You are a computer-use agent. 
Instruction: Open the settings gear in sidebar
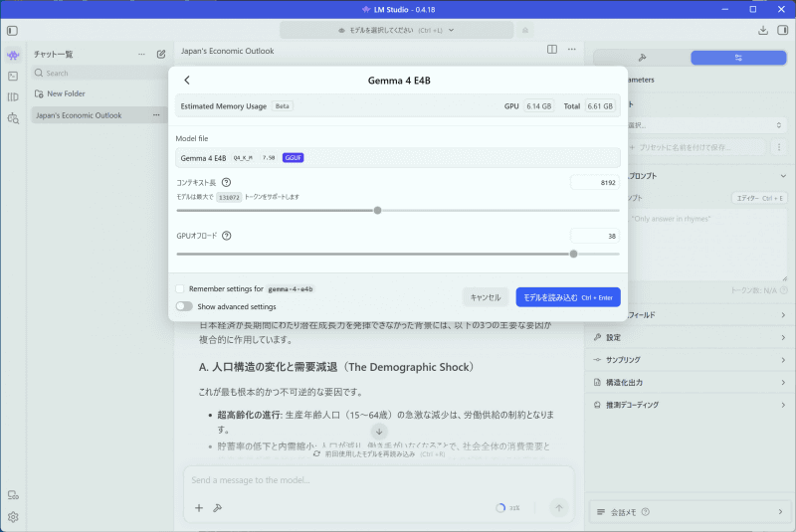pyautogui.click(x=13, y=517)
